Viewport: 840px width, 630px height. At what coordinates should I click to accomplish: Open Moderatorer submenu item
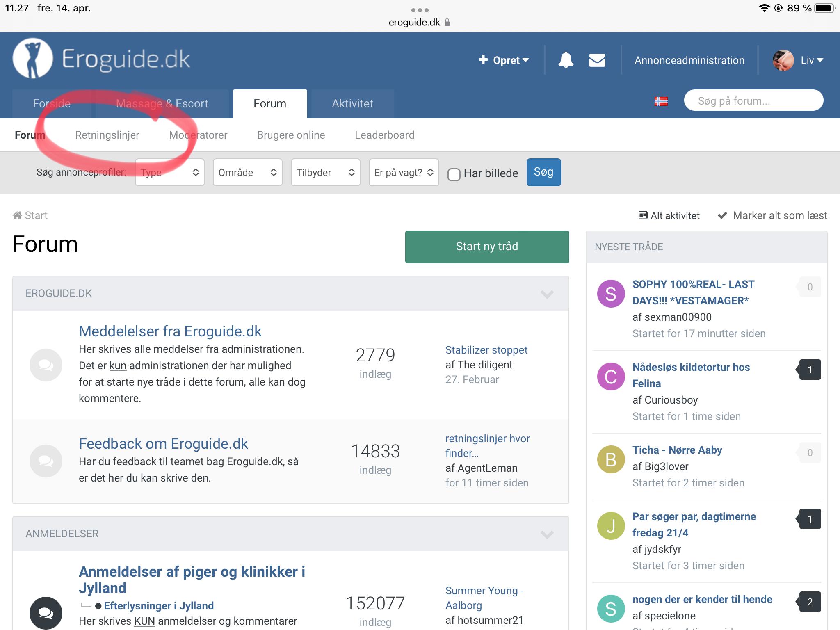pos(198,135)
